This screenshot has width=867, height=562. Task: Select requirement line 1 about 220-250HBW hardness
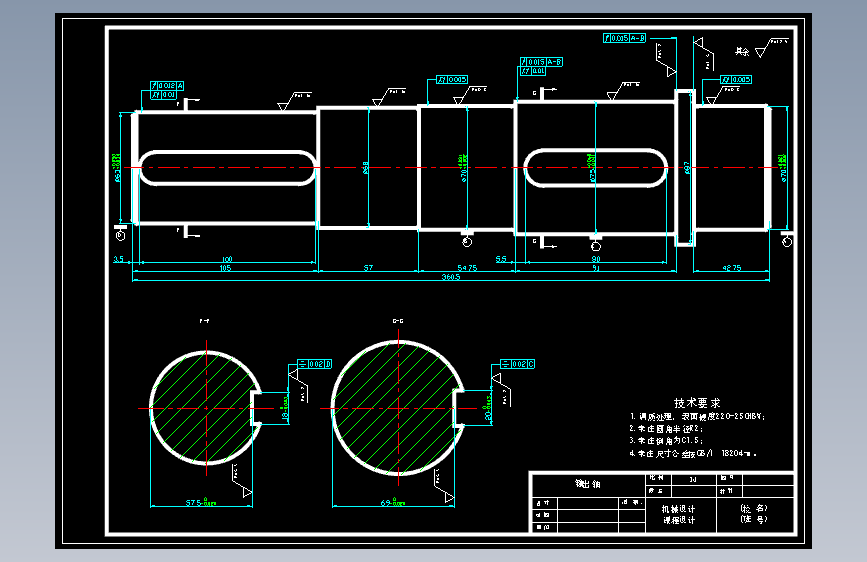pyautogui.click(x=697, y=416)
